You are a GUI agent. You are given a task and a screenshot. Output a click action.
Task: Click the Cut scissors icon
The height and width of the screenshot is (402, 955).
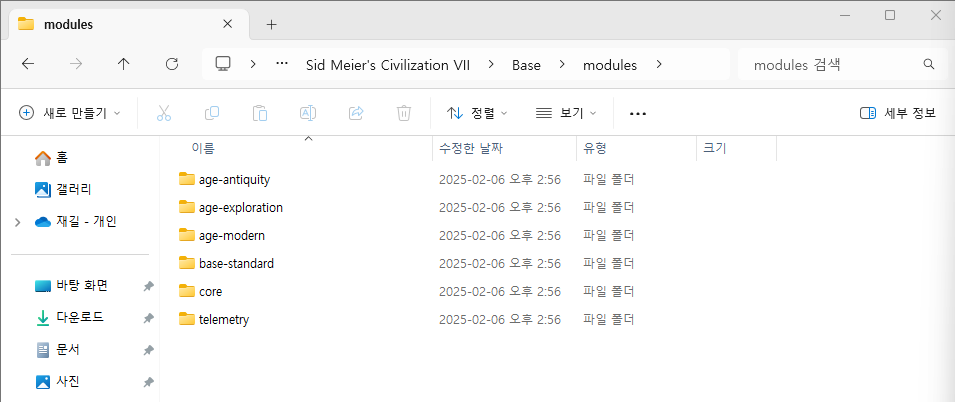pos(164,113)
